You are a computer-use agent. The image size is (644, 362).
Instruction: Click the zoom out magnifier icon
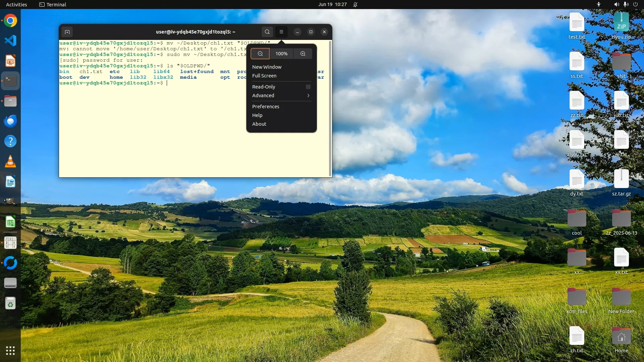pos(260,54)
